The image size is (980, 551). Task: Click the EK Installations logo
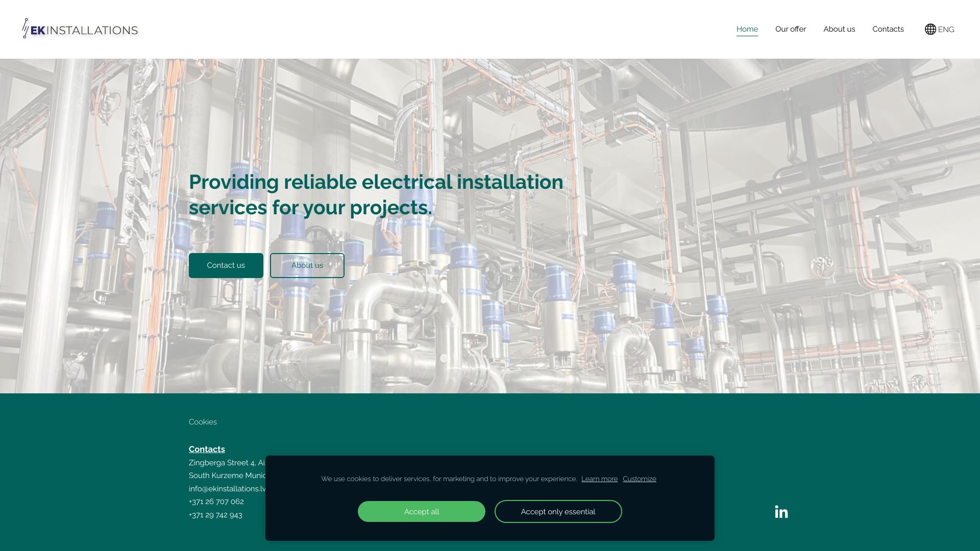pyautogui.click(x=80, y=29)
